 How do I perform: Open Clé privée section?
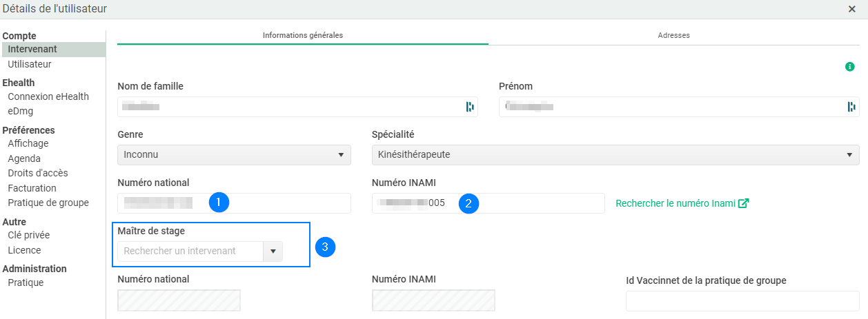tap(29, 235)
